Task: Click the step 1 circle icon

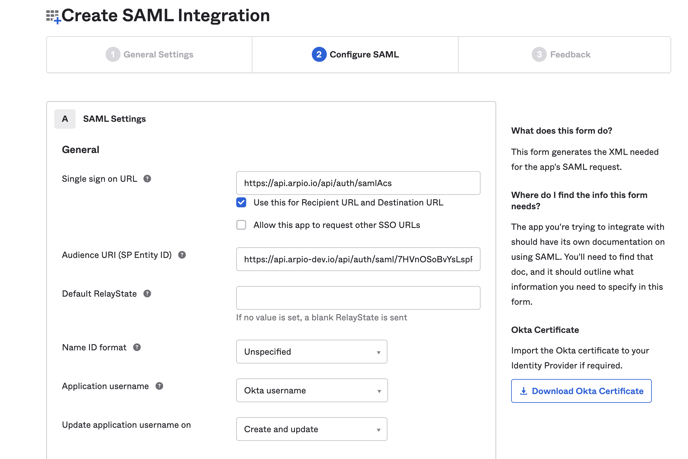Action: coord(113,54)
